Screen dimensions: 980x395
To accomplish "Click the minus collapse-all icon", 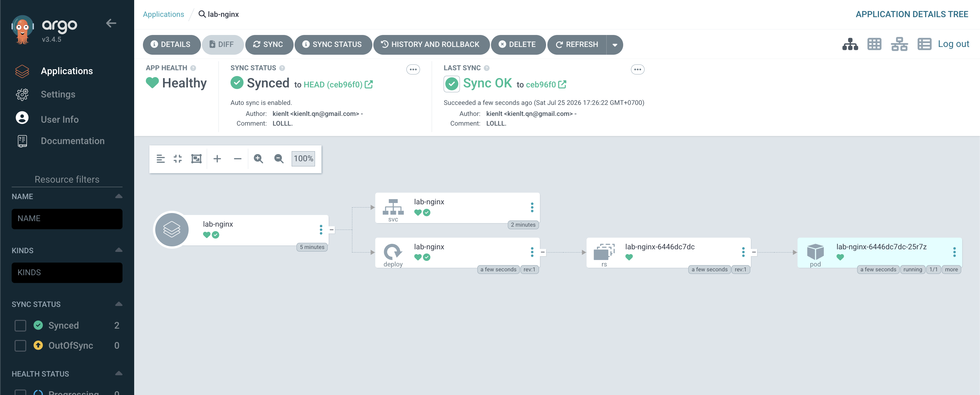I will click(x=238, y=159).
